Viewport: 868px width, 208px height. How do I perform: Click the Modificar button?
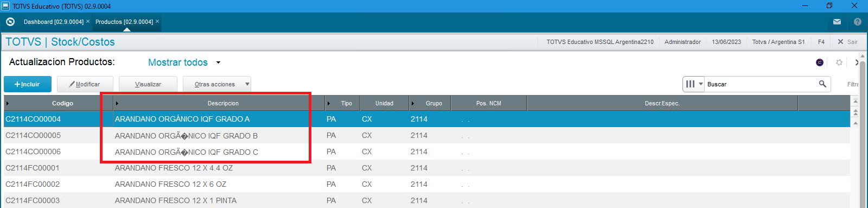(85, 84)
